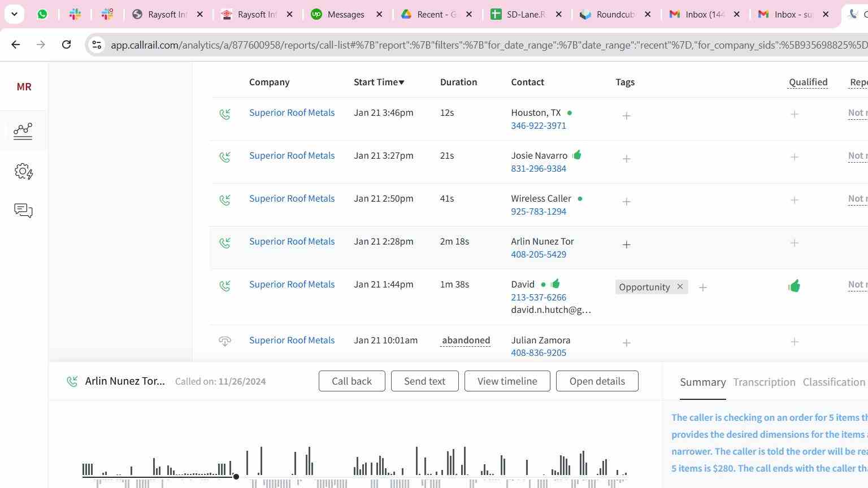Click the Call back button
This screenshot has width=868, height=488.
pos(351,381)
